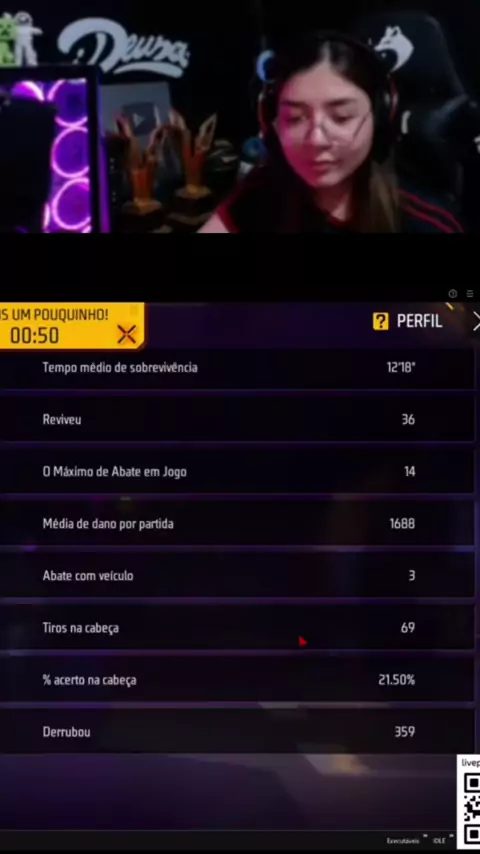The height and width of the screenshot is (854, 480).
Task: Click the PERFIL title label
Action: coord(419,321)
